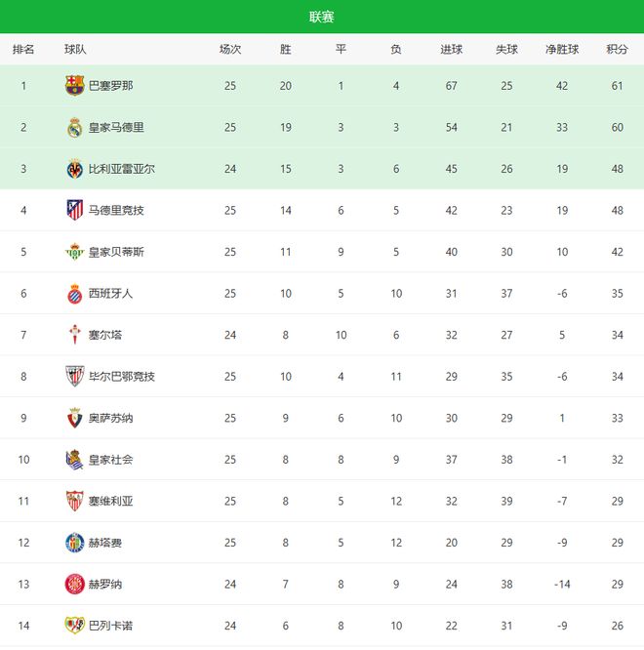644x650 pixels.
Task: Click the Sevilla crest icon
Action: click(x=74, y=501)
